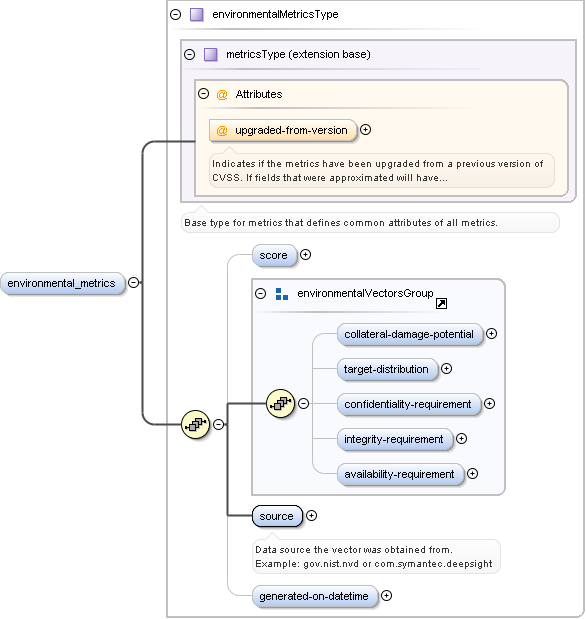Select the generated-on-datetime element

tap(315, 596)
